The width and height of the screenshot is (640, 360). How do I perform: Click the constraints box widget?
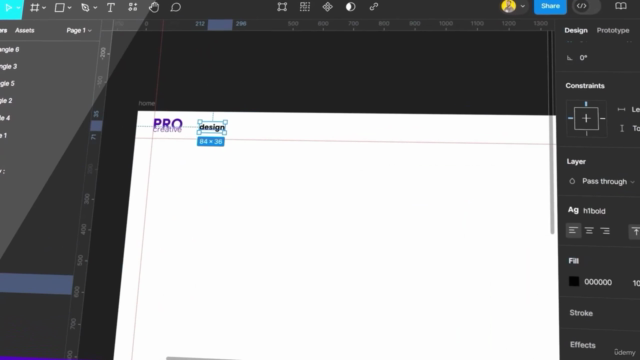[x=586, y=118]
